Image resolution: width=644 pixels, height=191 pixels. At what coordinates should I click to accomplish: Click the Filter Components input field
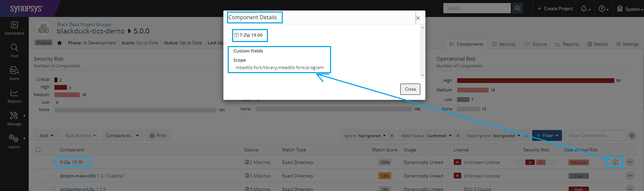point(595,135)
